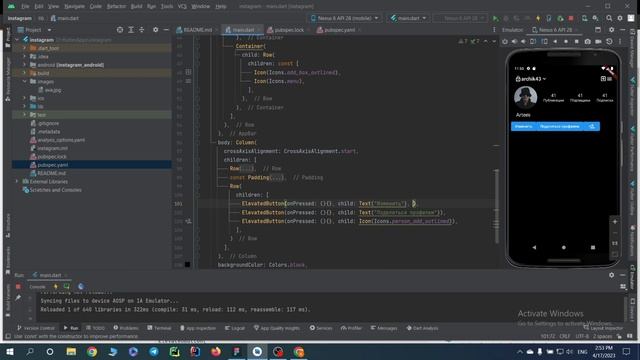Open emulator panel settings gear

click(x=611, y=30)
